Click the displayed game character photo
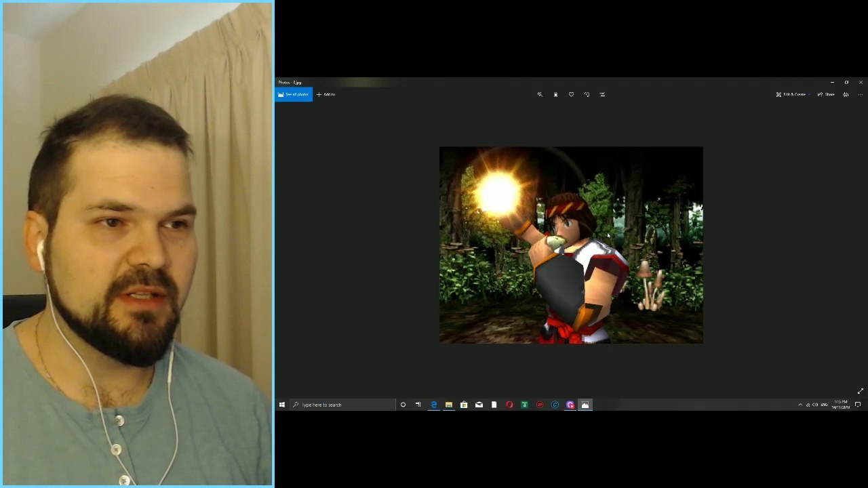Viewport: 868px width, 488px height. (x=571, y=245)
